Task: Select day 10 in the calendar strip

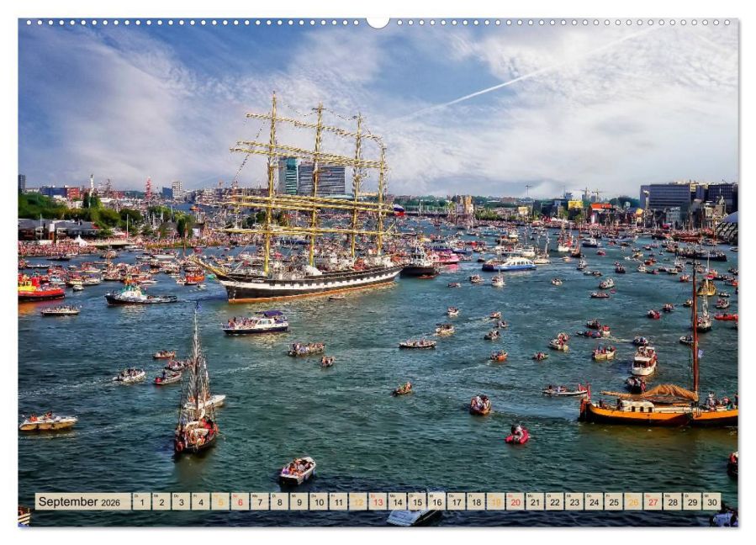Action: [319, 501]
